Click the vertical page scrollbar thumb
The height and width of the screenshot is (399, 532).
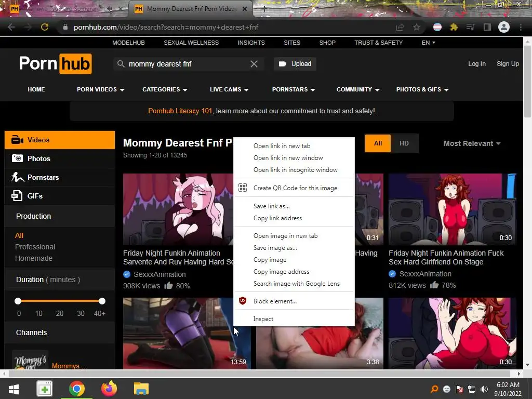pos(527,82)
